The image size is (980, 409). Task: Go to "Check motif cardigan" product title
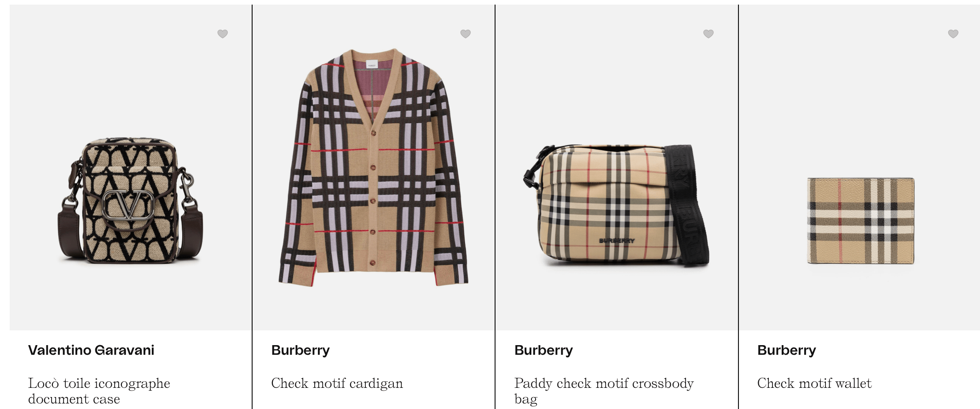click(337, 383)
